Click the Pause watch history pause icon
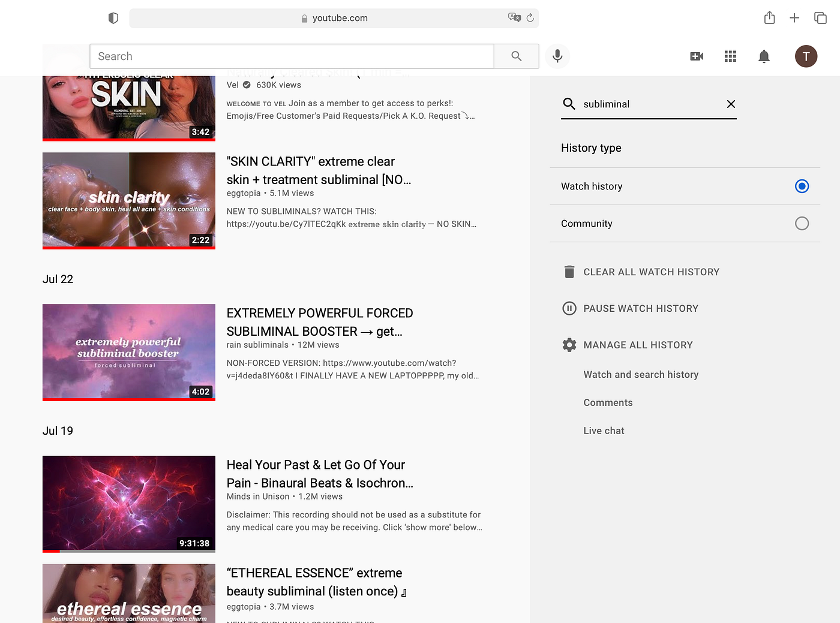840x623 pixels. pyautogui.click(x=569, y=308)
